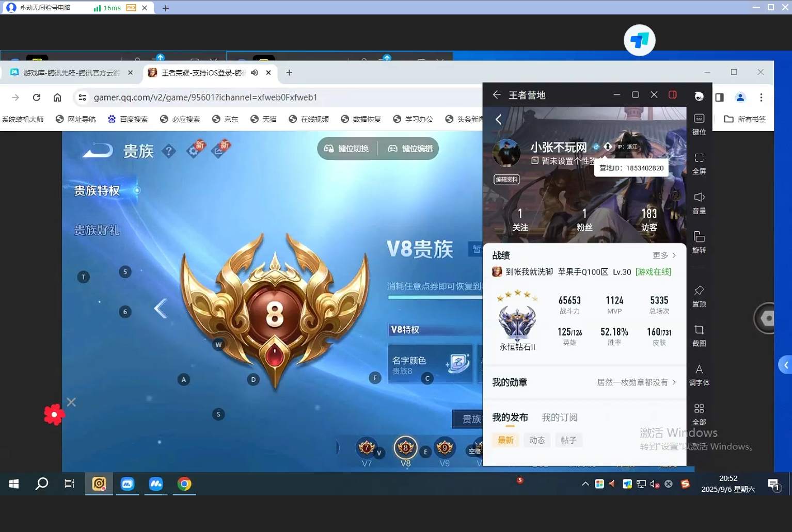This screenshot has height=532, width=792.
Task: Select the 贵族特权 side tab
Action: click(97, 190)
